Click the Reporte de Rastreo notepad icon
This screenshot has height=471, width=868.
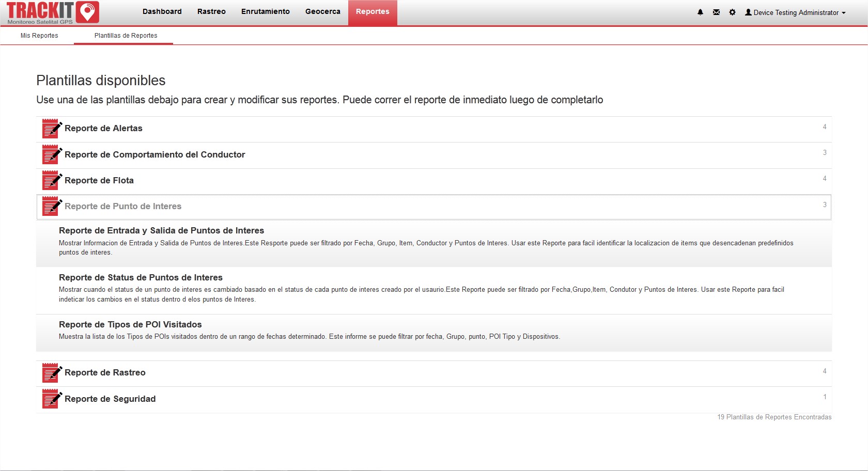[52, 373]
